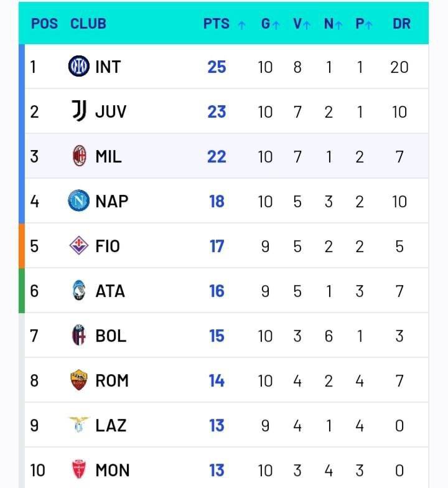Sort table by PTS column arrow

click(x=242, y=25)
